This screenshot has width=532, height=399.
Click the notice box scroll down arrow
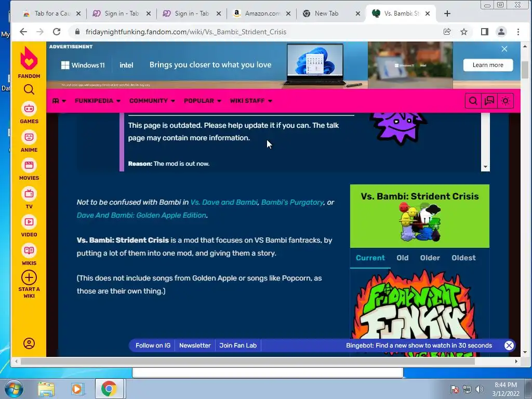tap(486, 167)
